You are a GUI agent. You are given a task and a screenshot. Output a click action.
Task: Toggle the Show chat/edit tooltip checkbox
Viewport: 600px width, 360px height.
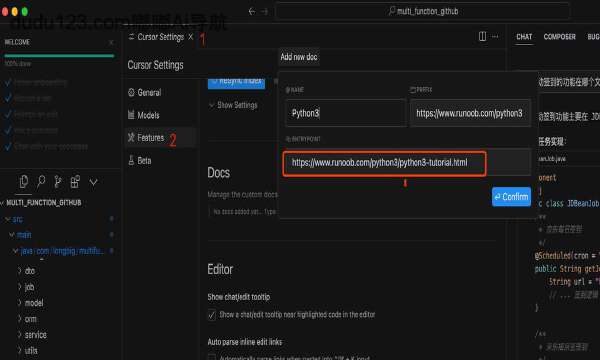tap(212, 315)
